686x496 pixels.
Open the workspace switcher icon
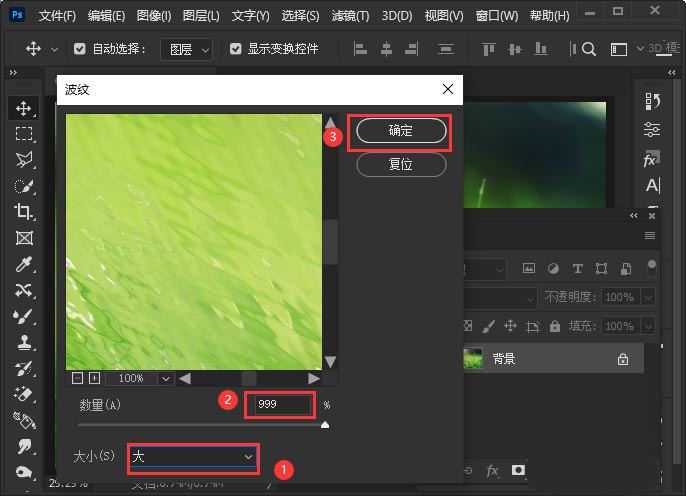pos(619,49)
